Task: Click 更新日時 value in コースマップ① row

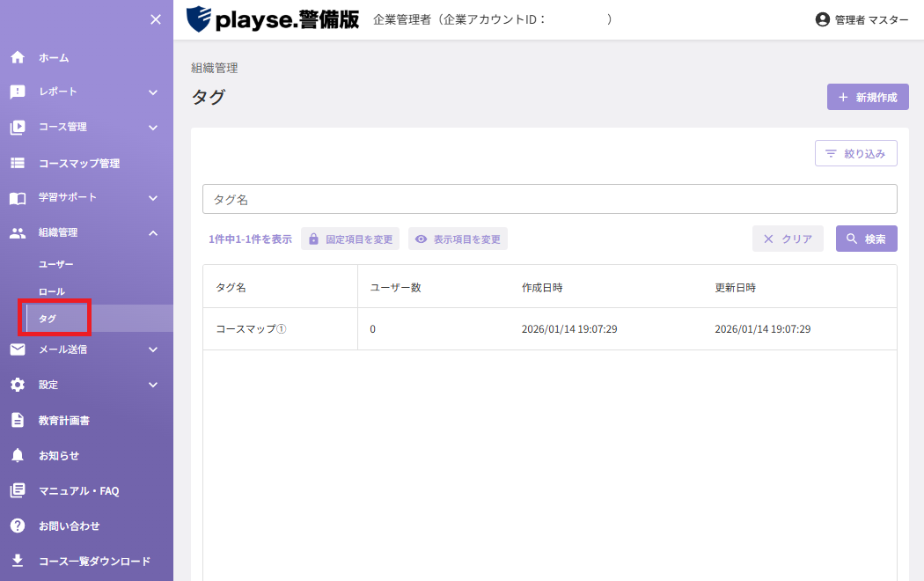Action: 763,329
